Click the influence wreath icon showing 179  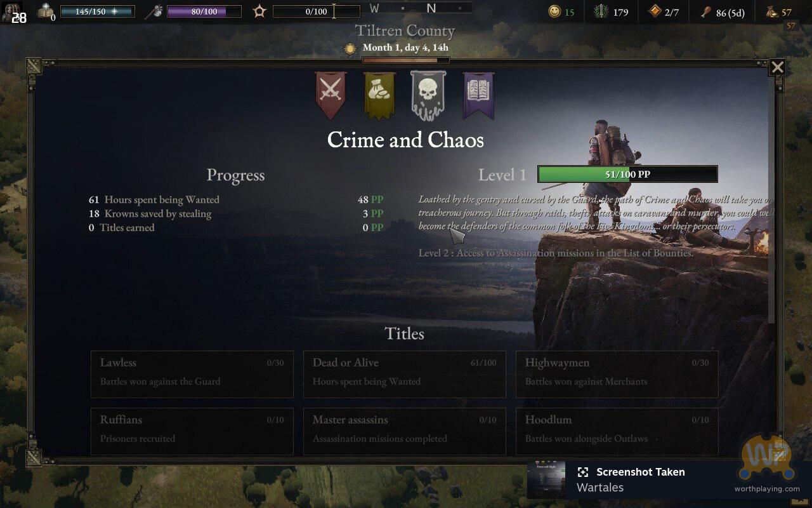(600, 11)
